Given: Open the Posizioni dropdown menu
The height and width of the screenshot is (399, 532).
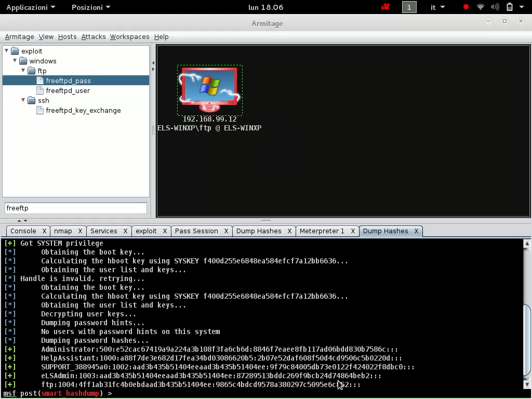Looking at the screenshot, I should pyautogui.click(x=91, y=7).
